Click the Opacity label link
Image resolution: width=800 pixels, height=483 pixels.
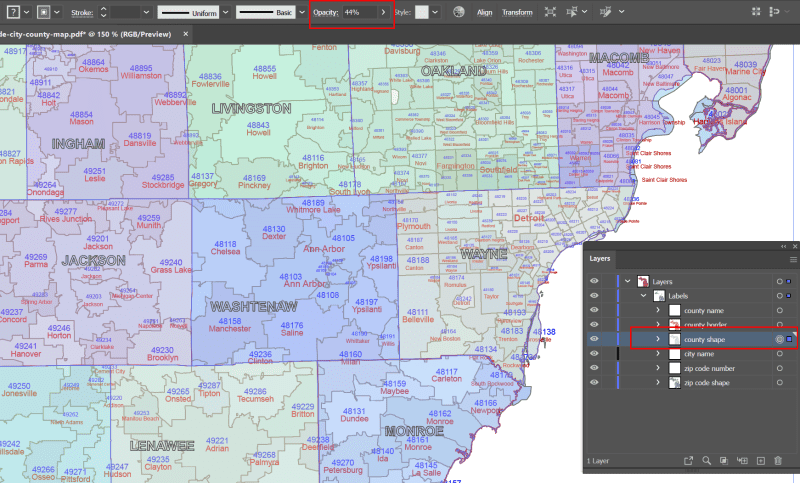point(326,12)
